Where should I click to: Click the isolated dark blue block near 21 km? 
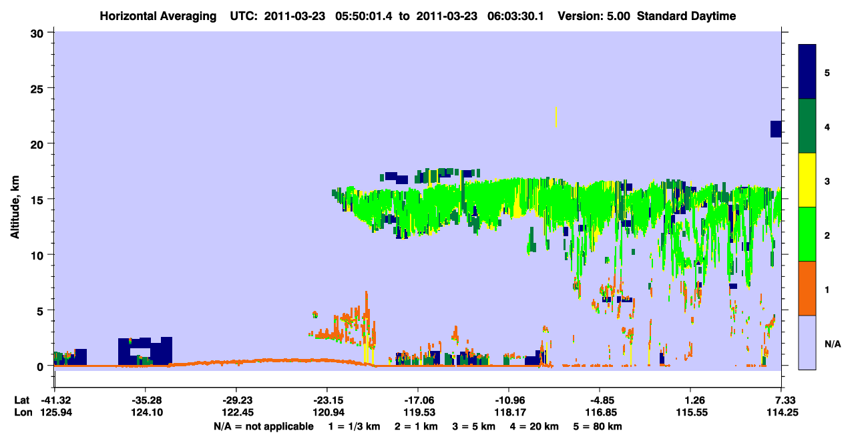[776, 129]
